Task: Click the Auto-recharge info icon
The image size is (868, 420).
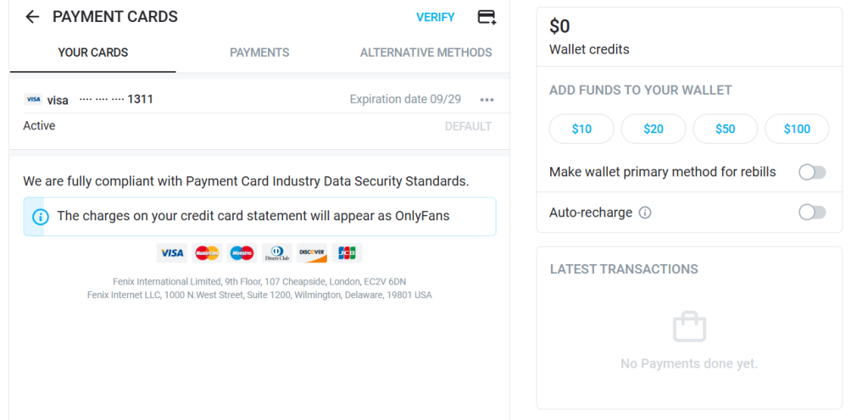Action: tap(645, 213)
